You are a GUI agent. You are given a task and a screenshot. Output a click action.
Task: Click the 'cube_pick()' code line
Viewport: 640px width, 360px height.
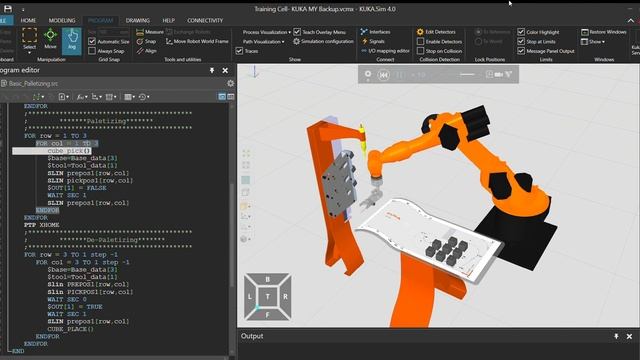click(69, 151)
